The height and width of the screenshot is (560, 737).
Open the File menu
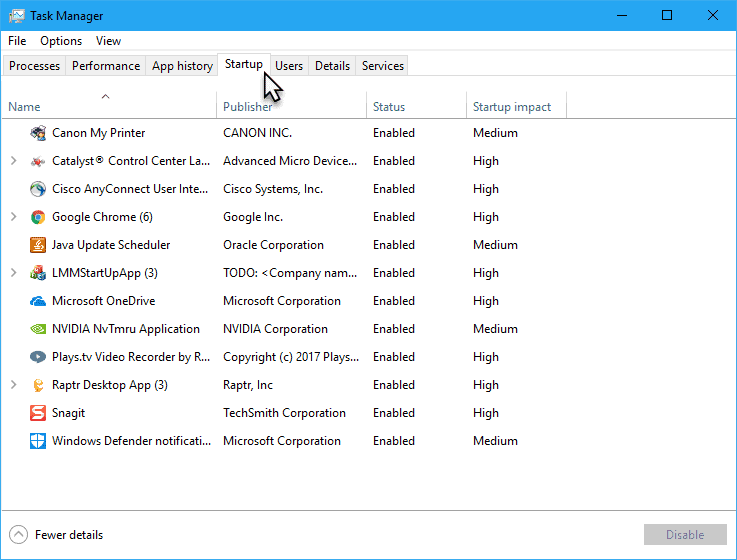[17, 41]
